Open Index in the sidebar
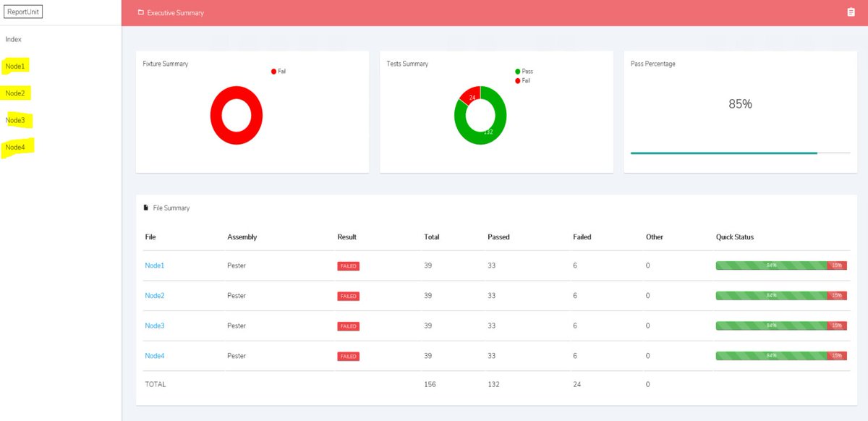The width and height of the screenshot is (868, 421). (x=13, y=39)
